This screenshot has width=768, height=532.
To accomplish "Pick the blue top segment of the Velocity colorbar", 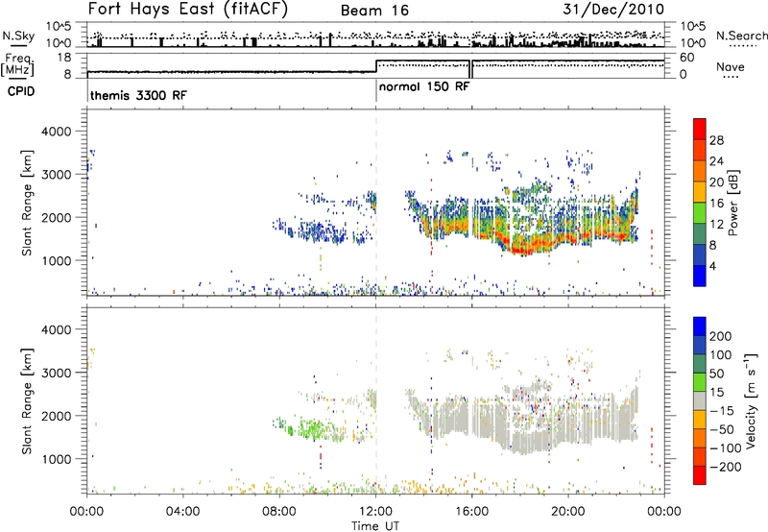I will click(700, 326).
